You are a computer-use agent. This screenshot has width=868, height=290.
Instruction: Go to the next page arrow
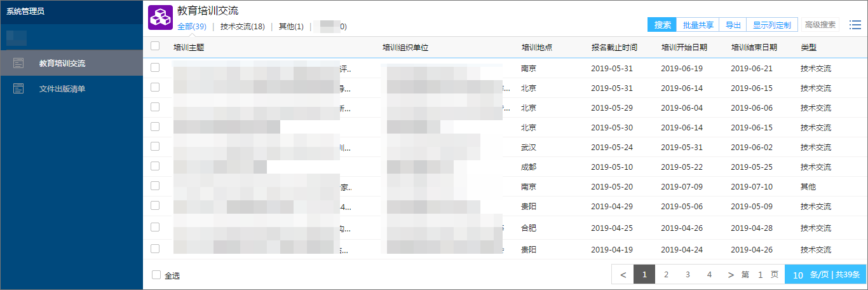(x=731, y=275)
